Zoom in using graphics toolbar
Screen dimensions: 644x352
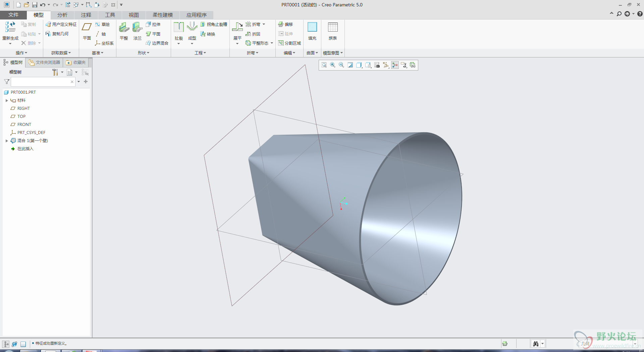click(x=333, y=65)
